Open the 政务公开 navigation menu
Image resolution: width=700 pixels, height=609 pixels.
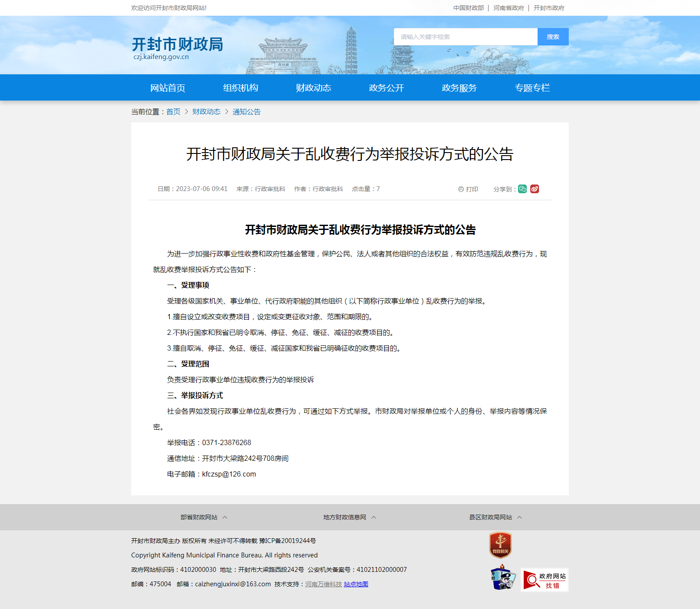tap(386, 88)
